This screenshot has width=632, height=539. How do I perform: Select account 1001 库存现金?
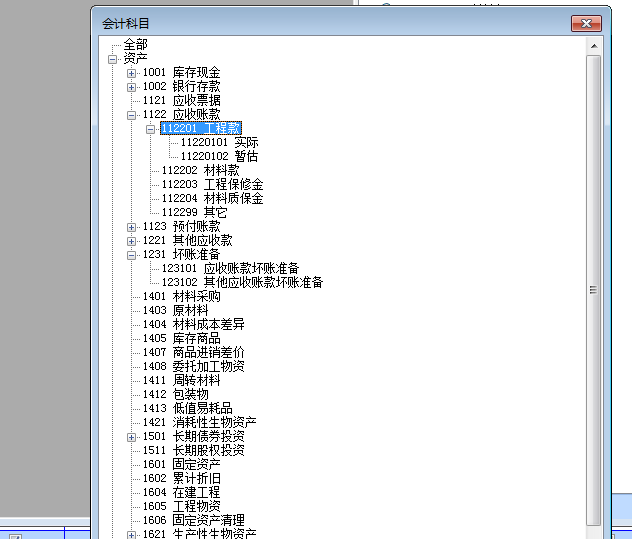click(x=181, y=73)
